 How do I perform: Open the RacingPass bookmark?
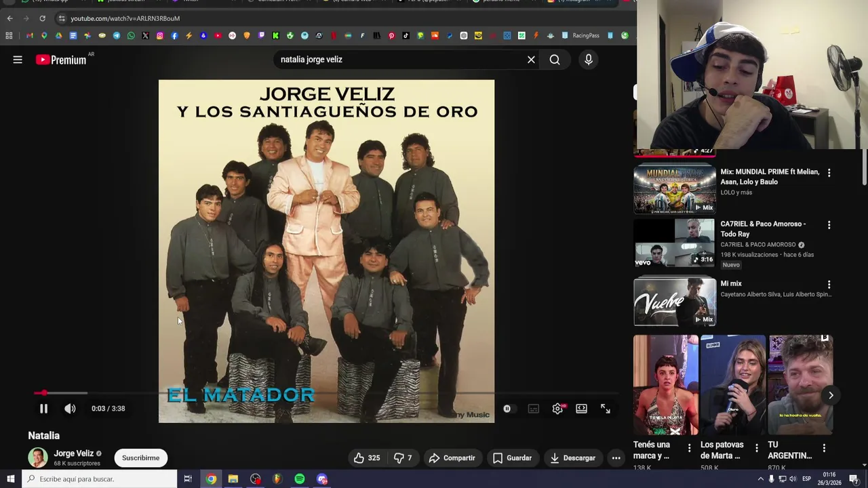[580, 35]
